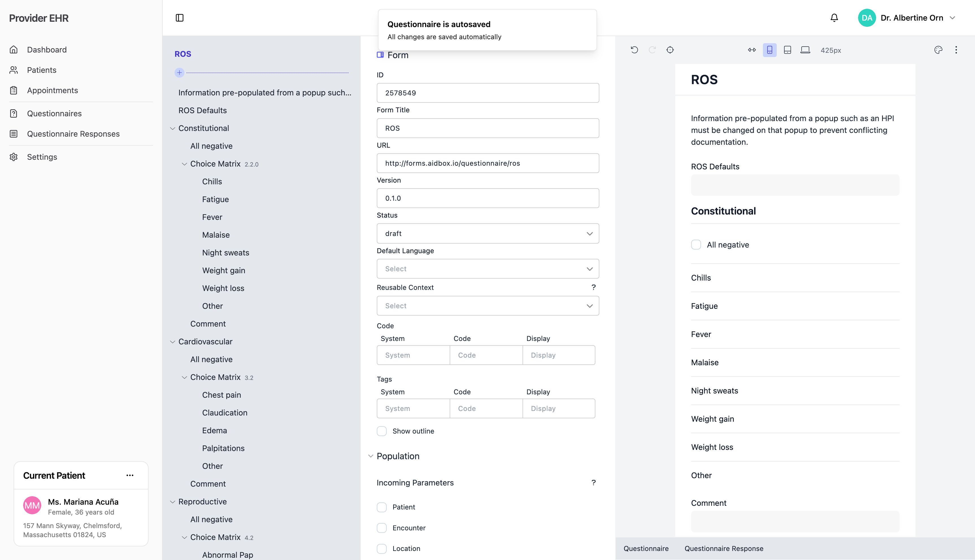Viewport: 975px width, 560px height.
Task: Click the DA user avatar
Action: (x=867, y=18)
